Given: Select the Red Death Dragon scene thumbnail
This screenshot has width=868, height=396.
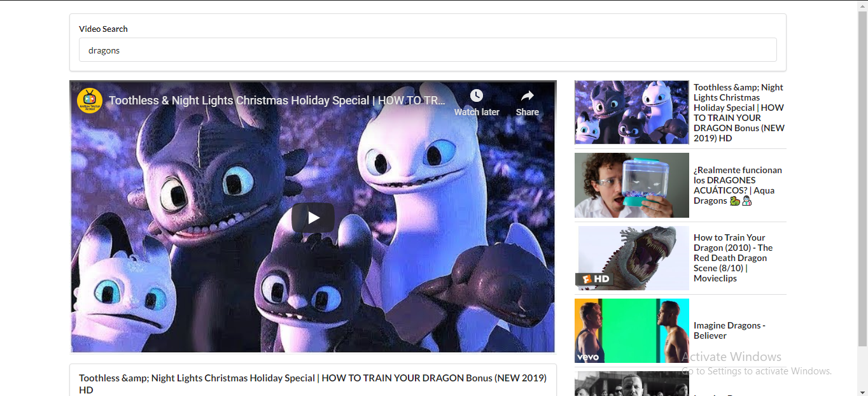Looking at the screenshot, I should click(x=631, y=258).
